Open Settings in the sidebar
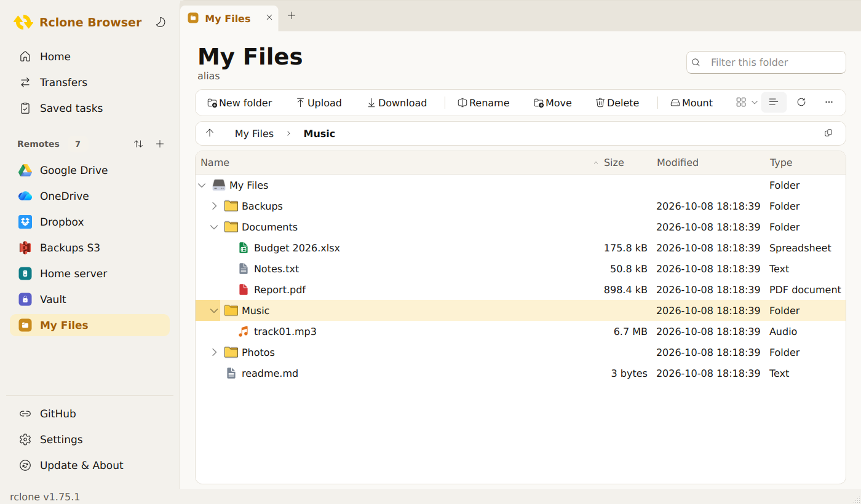Viewport: 861px width, 504px height. 90,439
